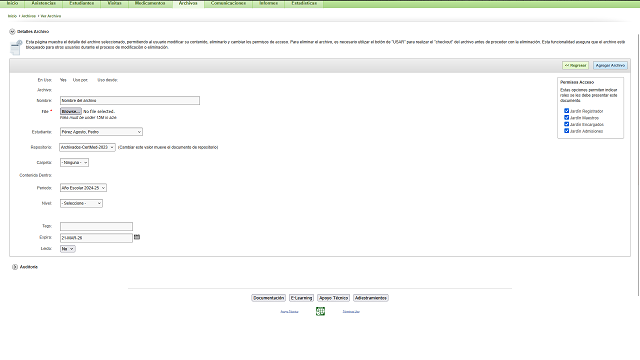Screen dimensions: 640x360
Task: Open the Estudiantes tab
Action: pos(82,3)
